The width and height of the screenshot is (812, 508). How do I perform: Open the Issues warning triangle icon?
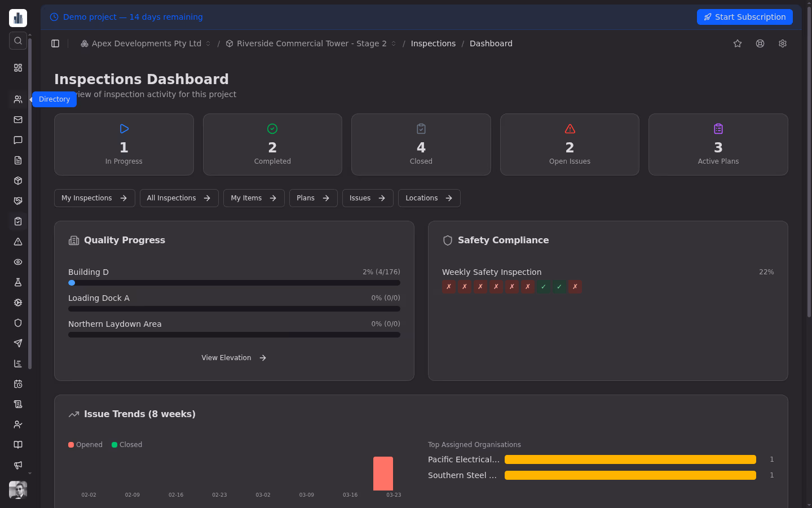pos(17,242)
